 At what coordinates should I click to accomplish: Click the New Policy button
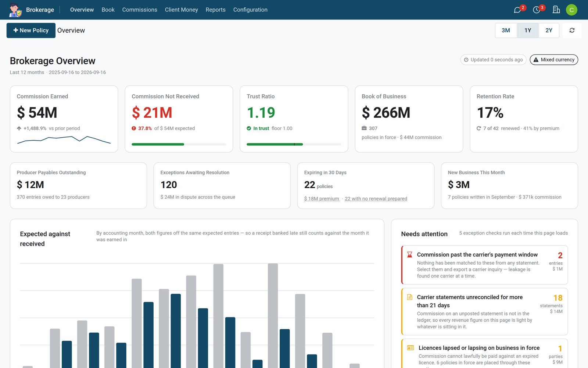(31, 30)
